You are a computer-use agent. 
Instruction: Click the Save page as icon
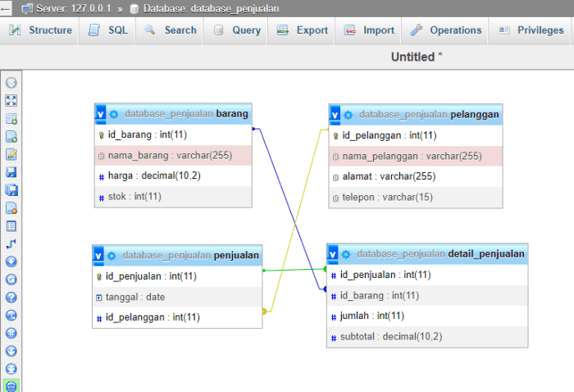tap(11, 190)
